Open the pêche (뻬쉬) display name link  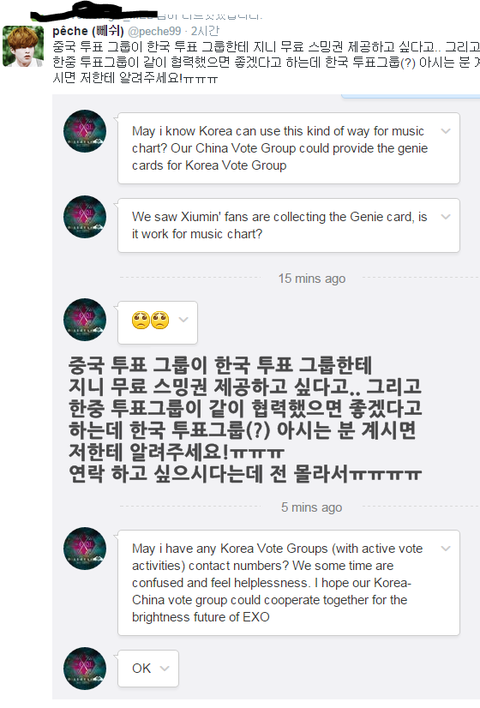(x=88, y=31)
